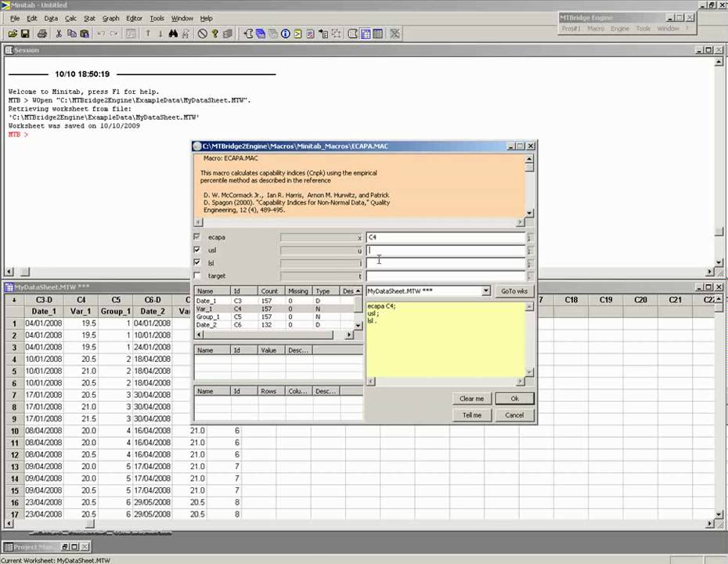Open the File menu
This screenshot has height=564, width=728.
click(15, 18)
